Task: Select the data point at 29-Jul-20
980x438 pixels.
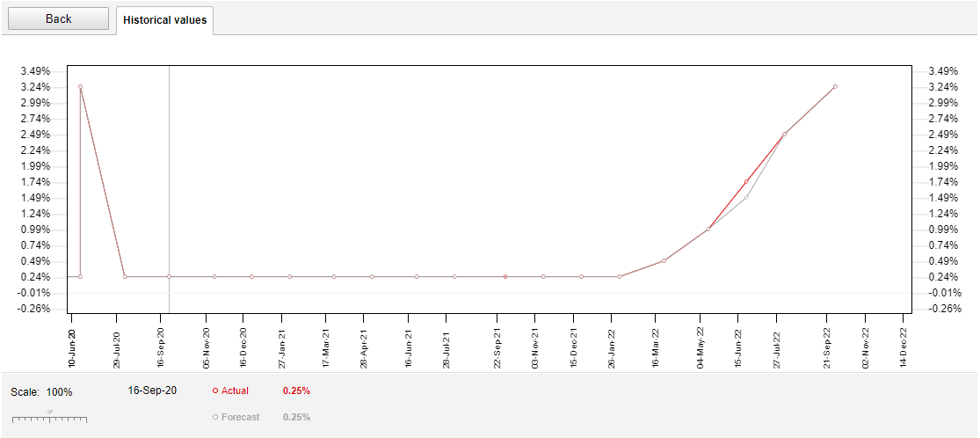Action: tap(125, 276)
